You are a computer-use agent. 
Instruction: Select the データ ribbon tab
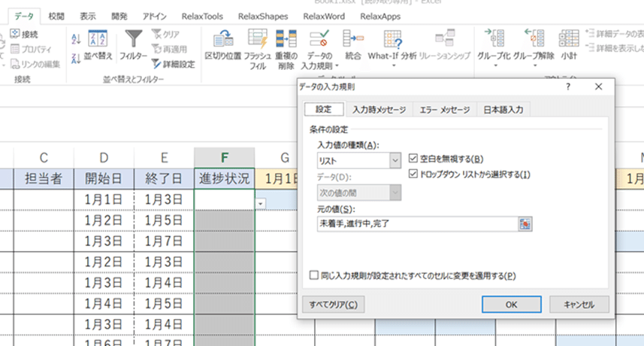pyautogui.click(x=24, y=16)
